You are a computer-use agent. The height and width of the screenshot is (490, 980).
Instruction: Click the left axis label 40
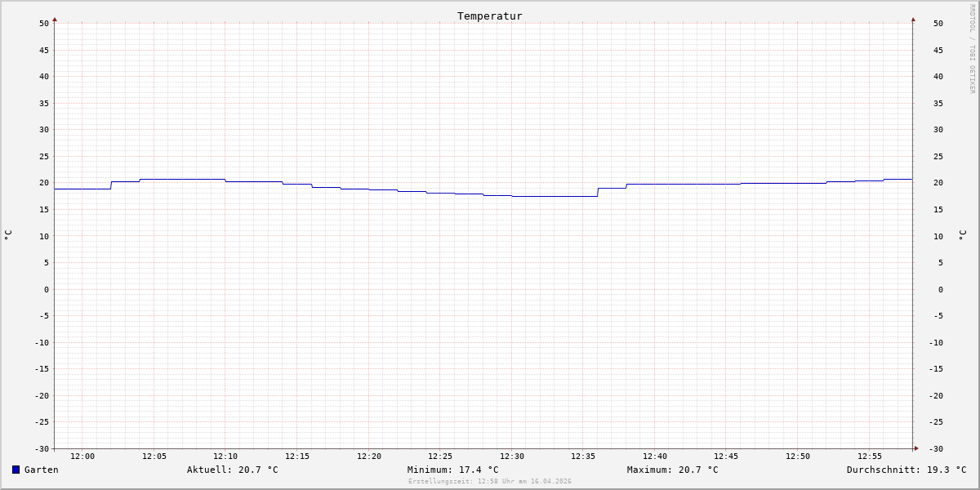[44, 77]
